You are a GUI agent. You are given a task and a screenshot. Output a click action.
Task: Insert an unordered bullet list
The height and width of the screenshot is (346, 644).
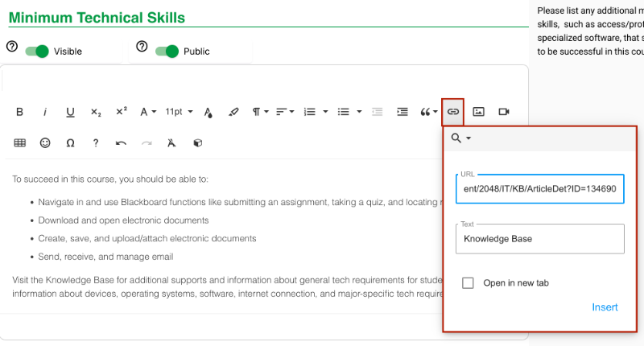[x=344, y=112]
